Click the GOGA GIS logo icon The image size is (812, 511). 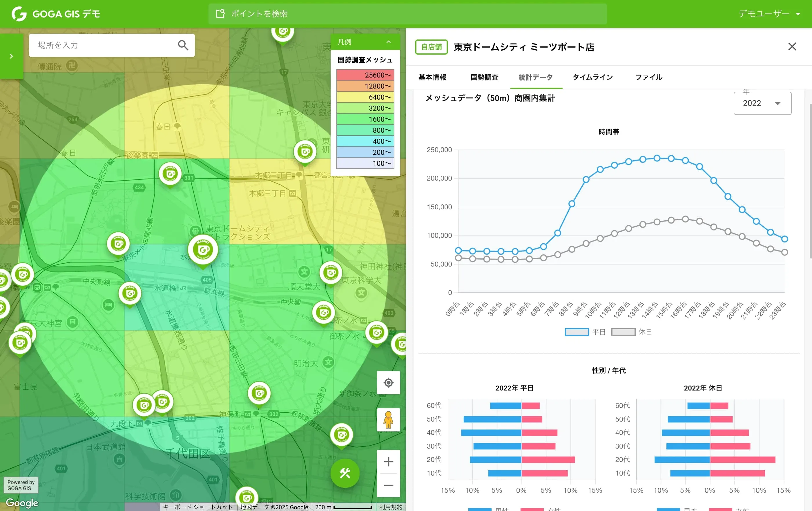tap(19, 14)
